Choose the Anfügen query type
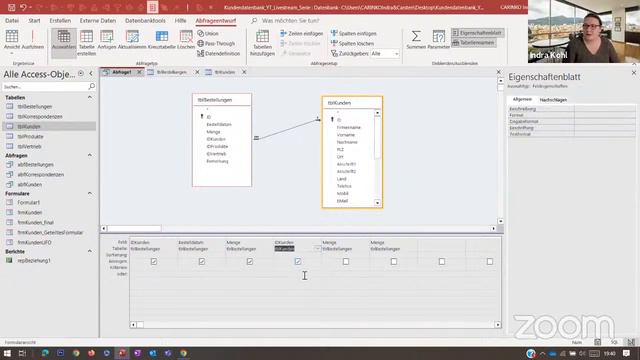The width and height of the screenshot is (640, 360). click(107, 40)
